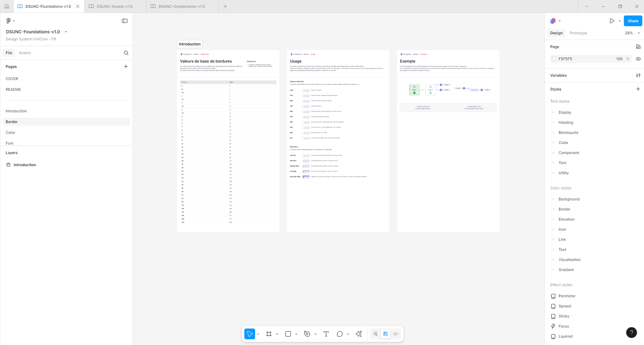Close the DSUNC-Foundations-v1.0 tab
The image size is (644, 345).
[x=77, y=6]
